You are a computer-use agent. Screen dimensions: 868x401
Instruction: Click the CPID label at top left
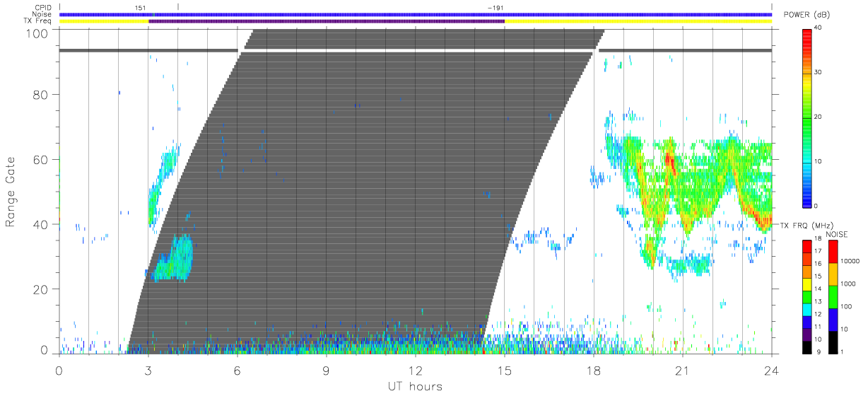coord(43,8)
